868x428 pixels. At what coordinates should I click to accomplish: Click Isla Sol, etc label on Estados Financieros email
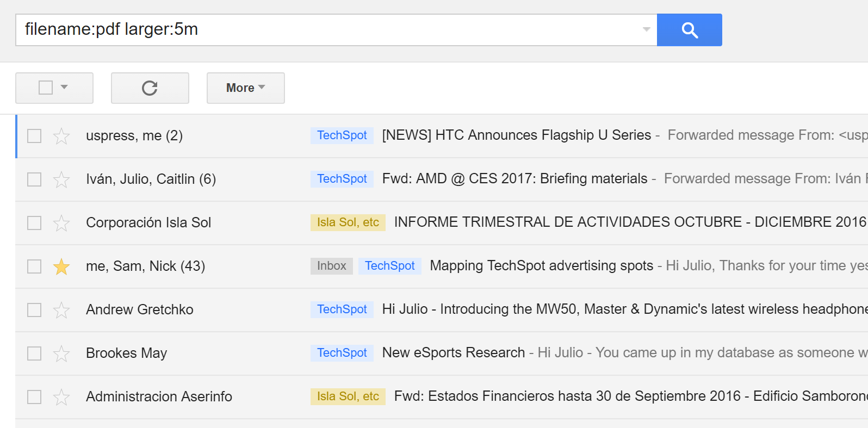tap(348, 396)
